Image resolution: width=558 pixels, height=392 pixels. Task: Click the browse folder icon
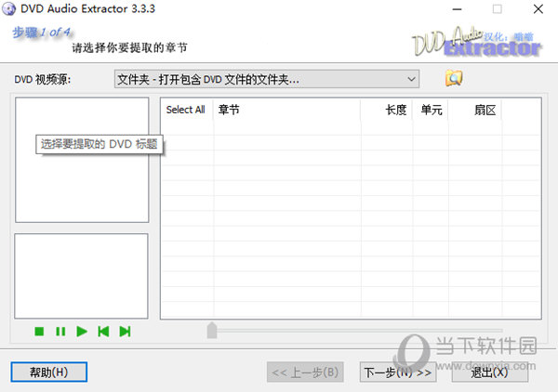click(454, 78)
